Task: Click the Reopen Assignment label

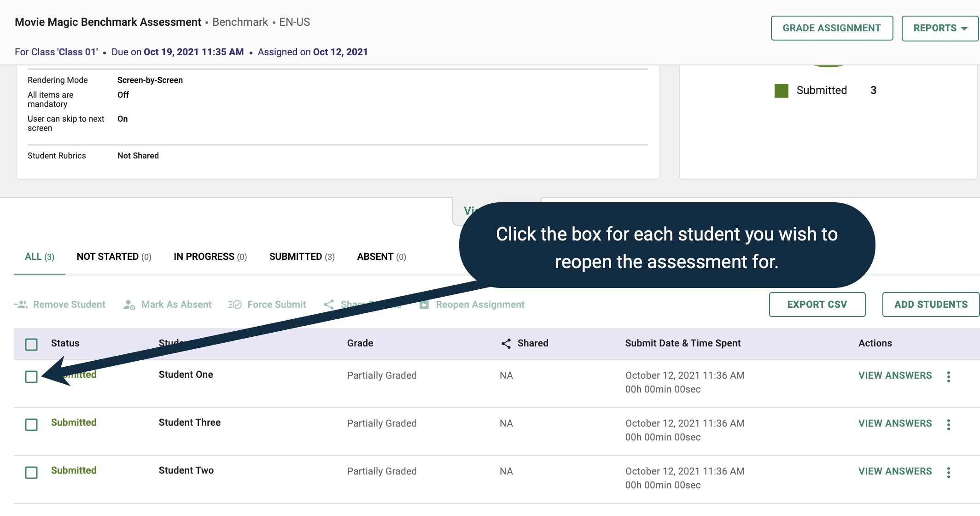Action: 480,305
